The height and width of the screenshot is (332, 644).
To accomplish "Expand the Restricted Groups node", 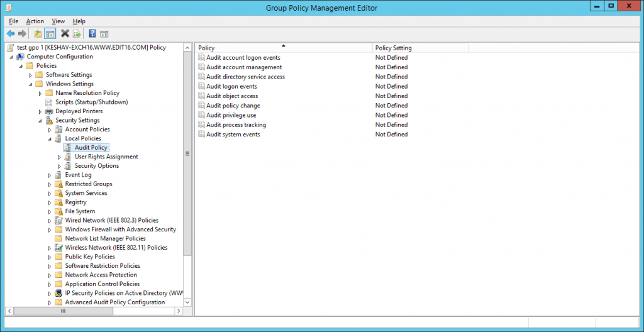I will pyautogui.click(x=50, y=184).
